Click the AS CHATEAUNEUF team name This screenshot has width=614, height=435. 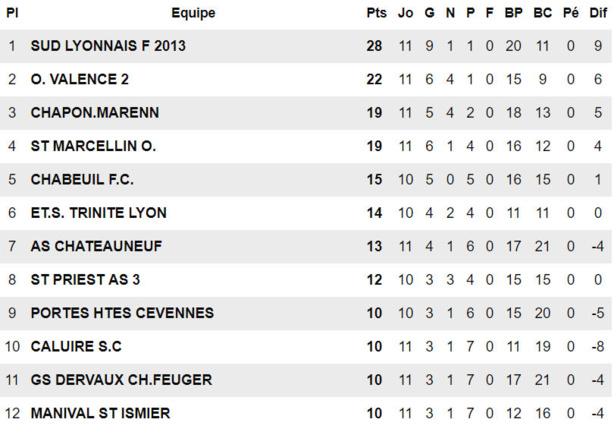point(96,246)
